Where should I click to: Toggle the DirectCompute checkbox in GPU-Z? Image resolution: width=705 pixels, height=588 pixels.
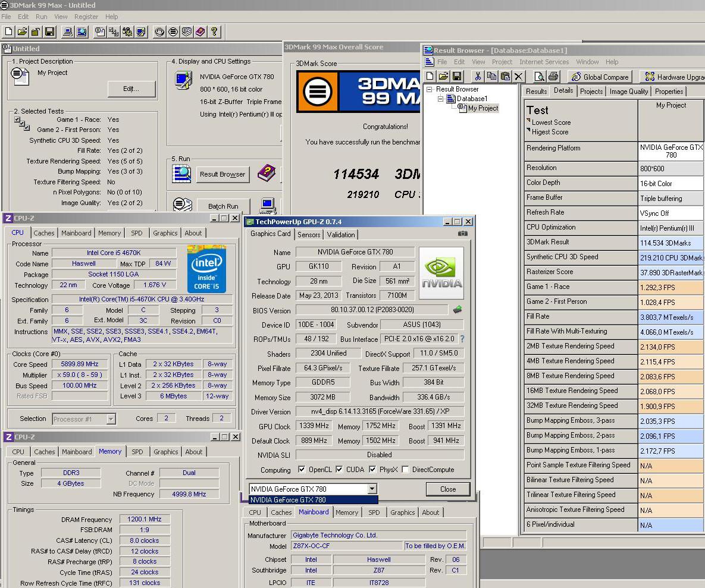tap(405, 470)
